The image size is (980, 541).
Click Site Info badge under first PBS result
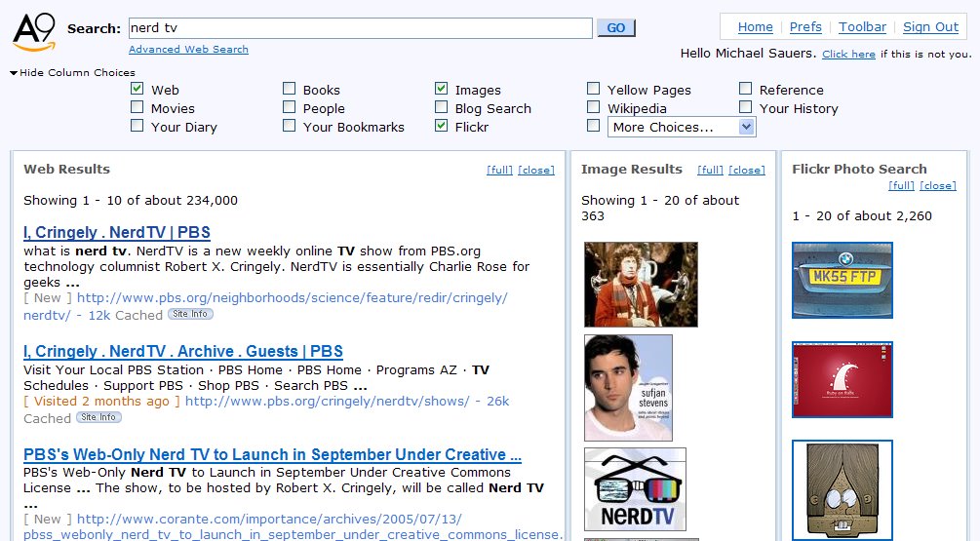(190, 314)
